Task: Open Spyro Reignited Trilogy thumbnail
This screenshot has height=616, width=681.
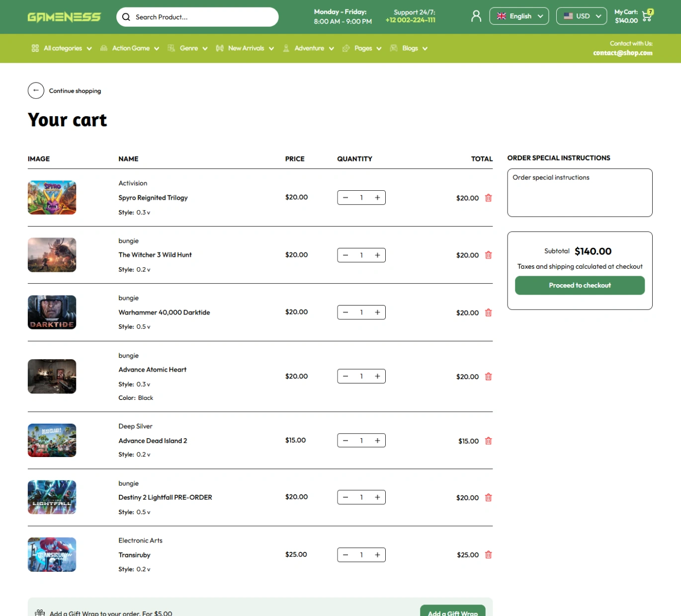Action: [52, 198]
